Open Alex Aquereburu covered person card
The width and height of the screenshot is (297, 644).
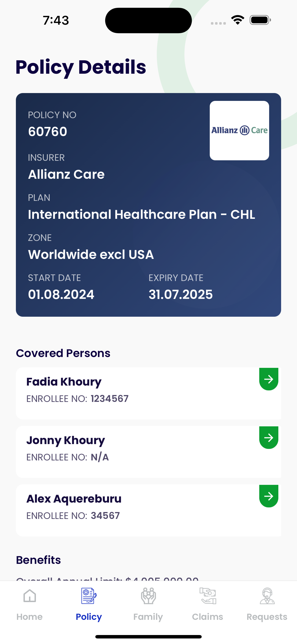coord(148,510)
